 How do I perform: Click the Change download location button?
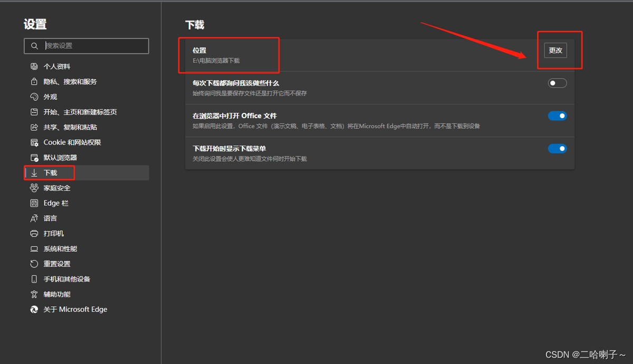coord(555,50)
